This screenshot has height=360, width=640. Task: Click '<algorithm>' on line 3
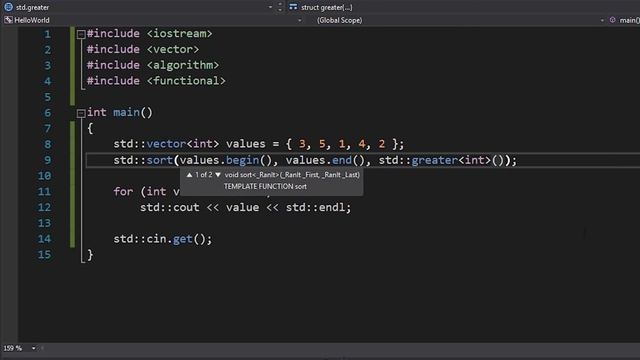tap(183, 65)
